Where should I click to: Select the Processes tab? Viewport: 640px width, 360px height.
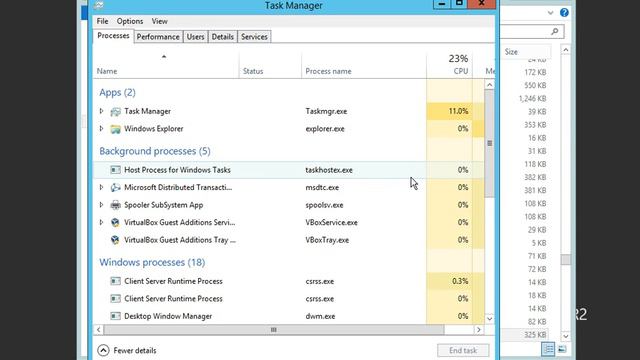point(113,36)
